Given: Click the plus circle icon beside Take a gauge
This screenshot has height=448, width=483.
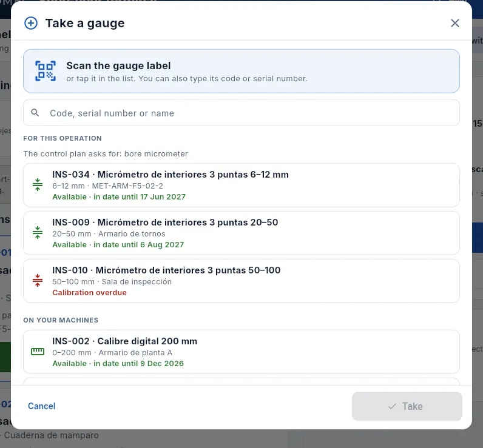Looking at the screenshot, I should (x=31, y=23).
